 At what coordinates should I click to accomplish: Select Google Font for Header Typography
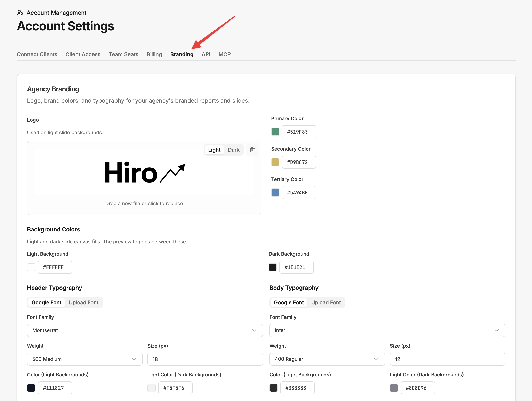click(x=46, y=302)
